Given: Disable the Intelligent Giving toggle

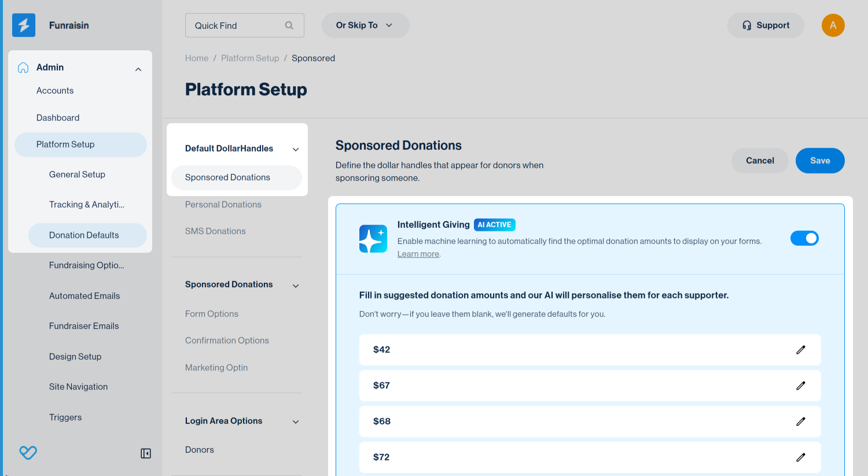Looking at the screenshot, I should click(804, 238).
